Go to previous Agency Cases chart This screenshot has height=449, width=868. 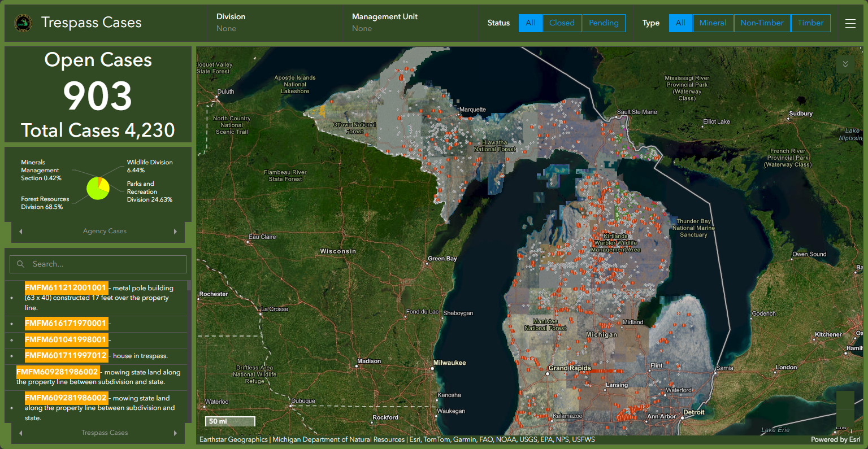pos(21,231)
